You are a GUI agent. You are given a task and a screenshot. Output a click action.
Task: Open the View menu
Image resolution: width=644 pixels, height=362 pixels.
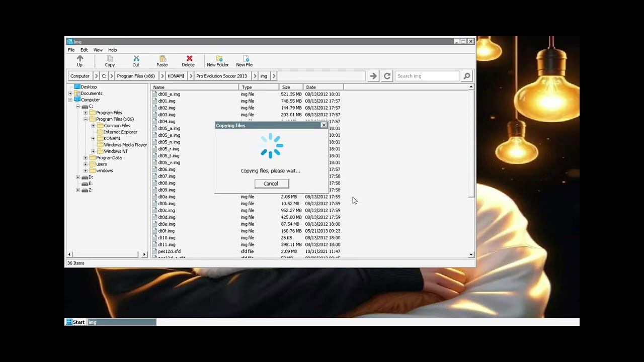click(98, 50)
